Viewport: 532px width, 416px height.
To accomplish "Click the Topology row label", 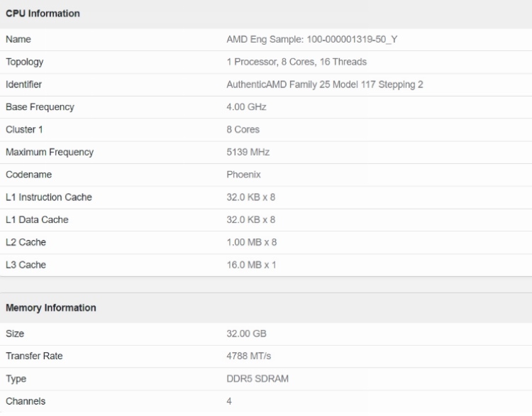I will point(25,62).
